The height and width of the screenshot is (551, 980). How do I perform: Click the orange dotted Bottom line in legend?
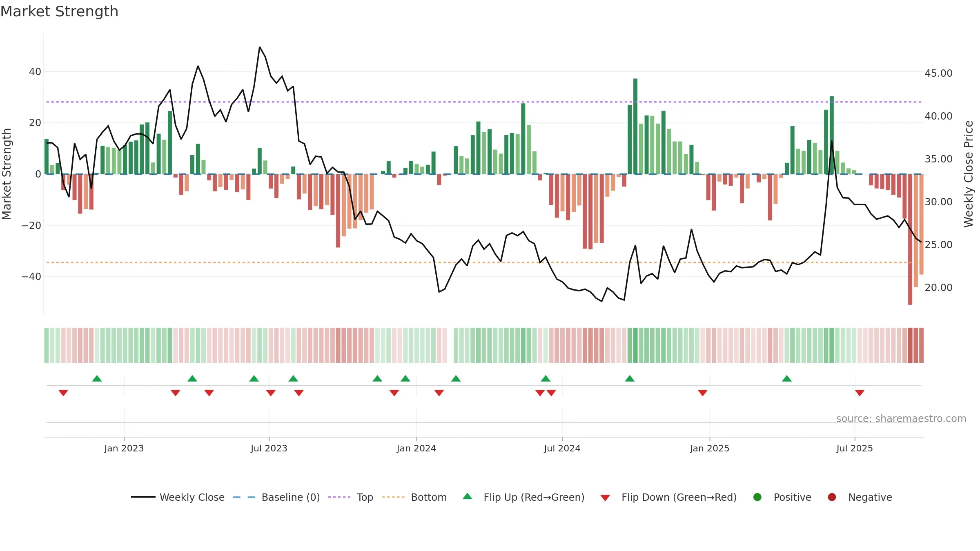[394, 497]
